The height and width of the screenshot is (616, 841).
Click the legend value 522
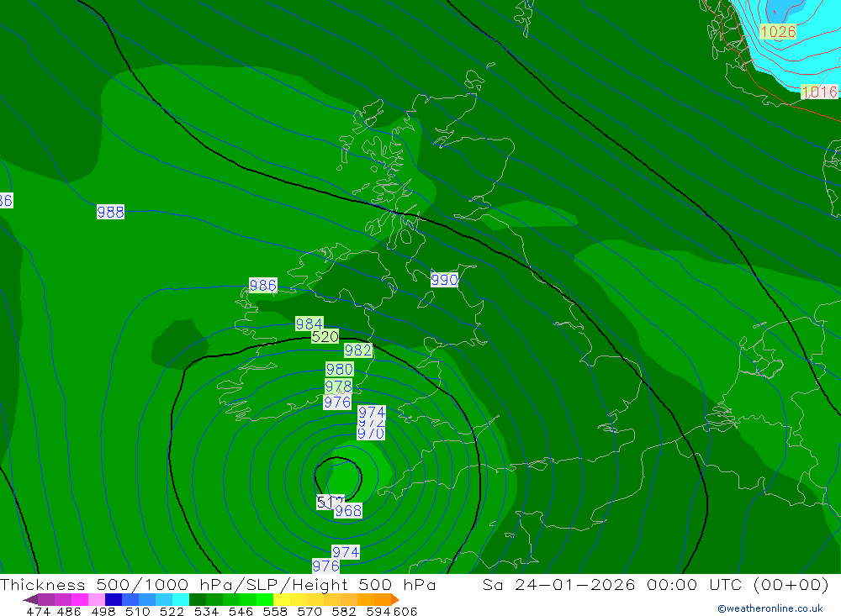tap(172, 612)
